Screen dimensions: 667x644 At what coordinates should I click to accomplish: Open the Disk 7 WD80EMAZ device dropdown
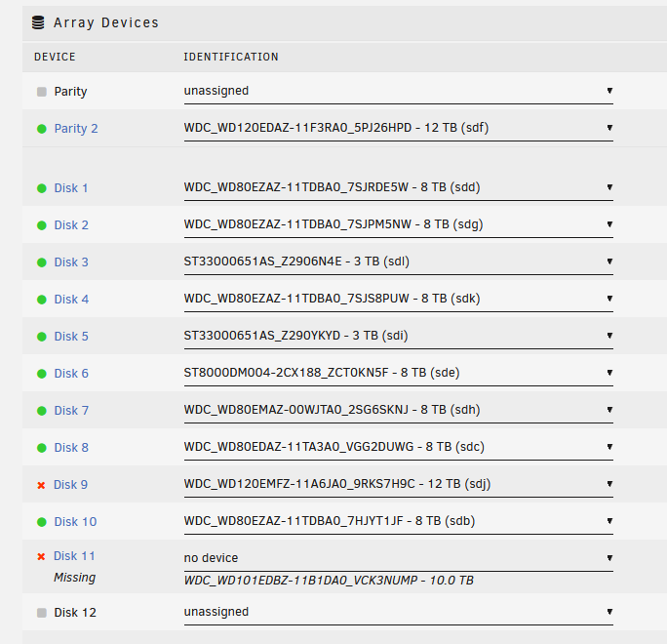(x=398, y=410)
